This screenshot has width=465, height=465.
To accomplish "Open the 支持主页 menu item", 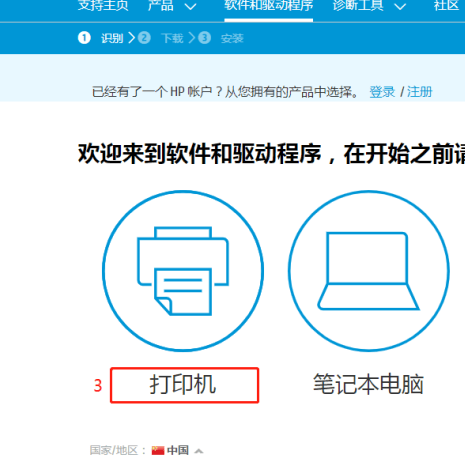I will click(103, 6).
